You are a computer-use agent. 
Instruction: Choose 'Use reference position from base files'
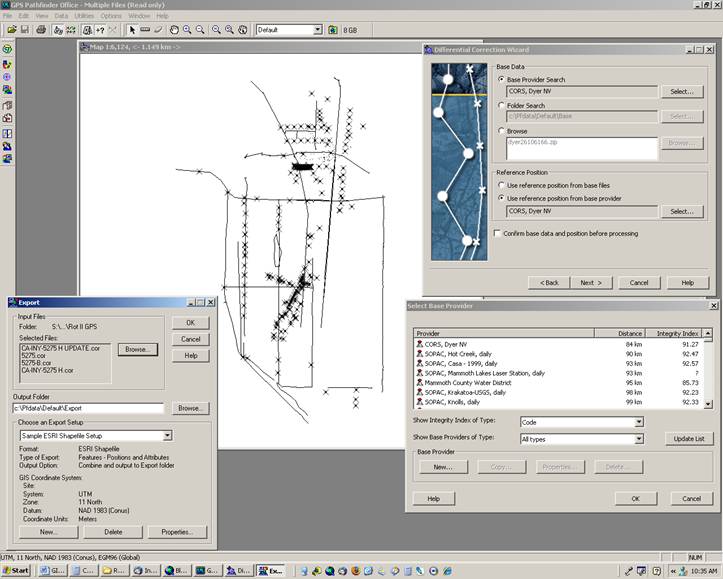point(501,185)
